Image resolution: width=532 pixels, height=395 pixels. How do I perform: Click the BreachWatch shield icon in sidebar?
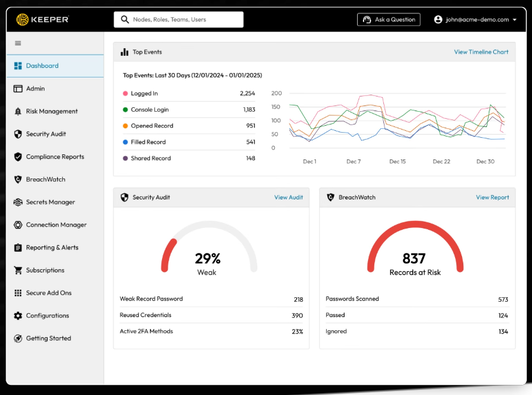[18, 179]
